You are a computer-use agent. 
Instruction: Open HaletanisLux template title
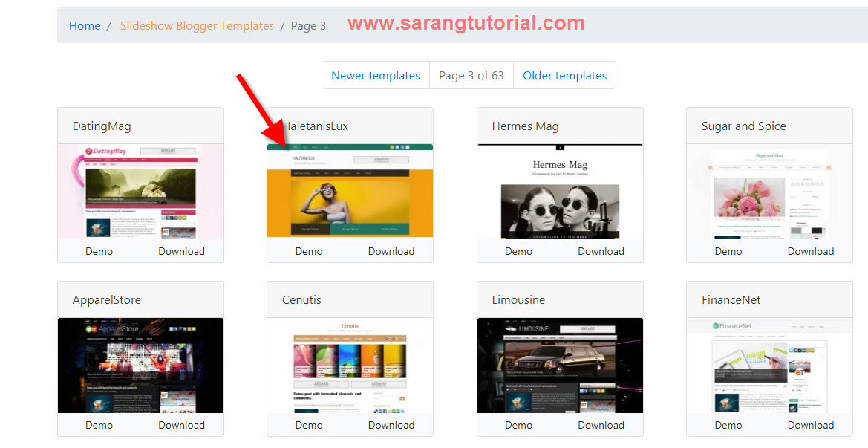click(x=316, y=126)
